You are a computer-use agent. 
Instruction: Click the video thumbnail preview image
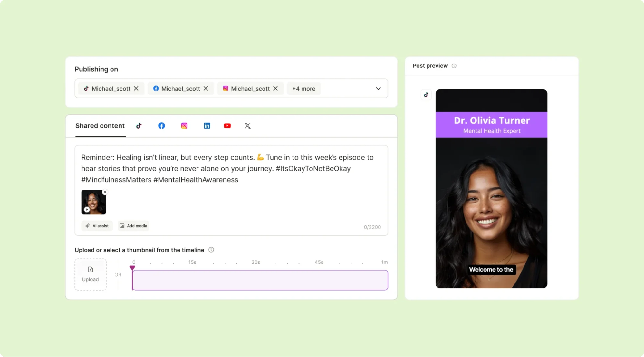[93, 202]
